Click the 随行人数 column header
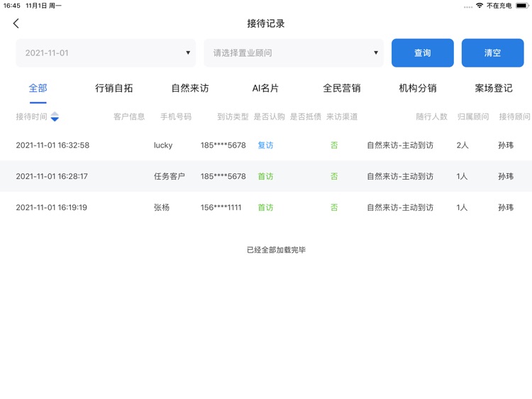 [431, 117]
